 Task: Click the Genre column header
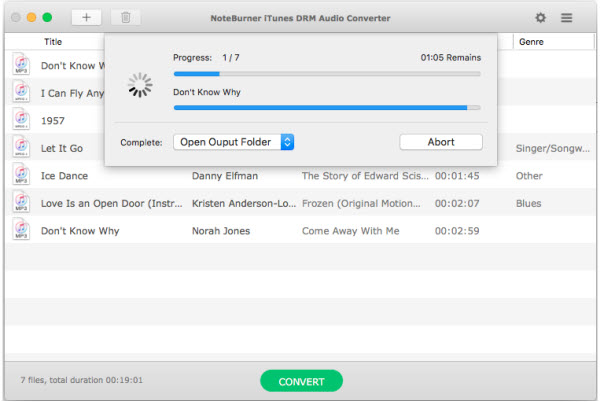pyautogui.click(x=531, y=42)
